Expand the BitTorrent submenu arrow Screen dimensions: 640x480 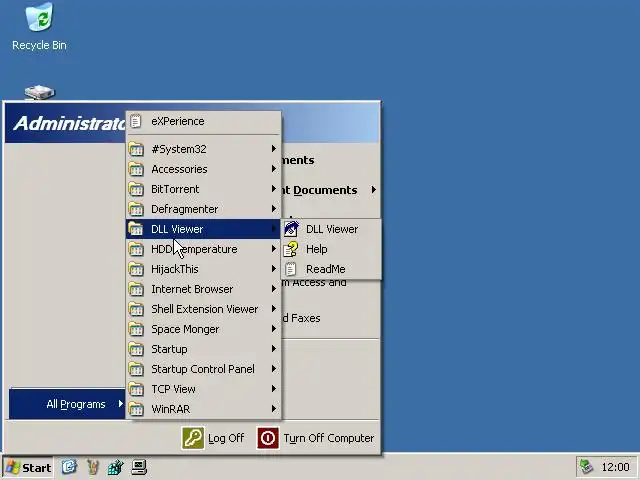274,189
